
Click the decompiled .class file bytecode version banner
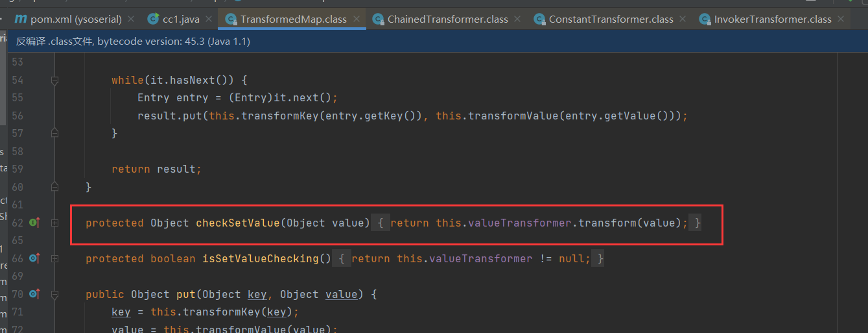click(x=133, y=42)
